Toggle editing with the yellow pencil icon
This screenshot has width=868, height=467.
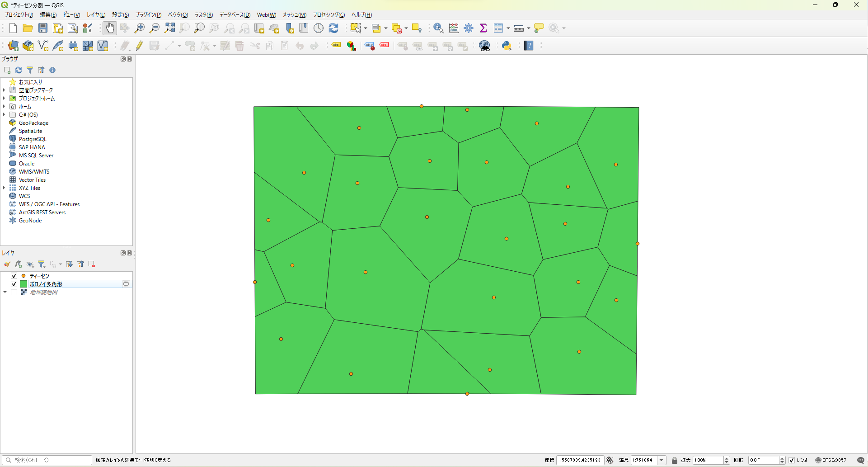tap(139, 46)
